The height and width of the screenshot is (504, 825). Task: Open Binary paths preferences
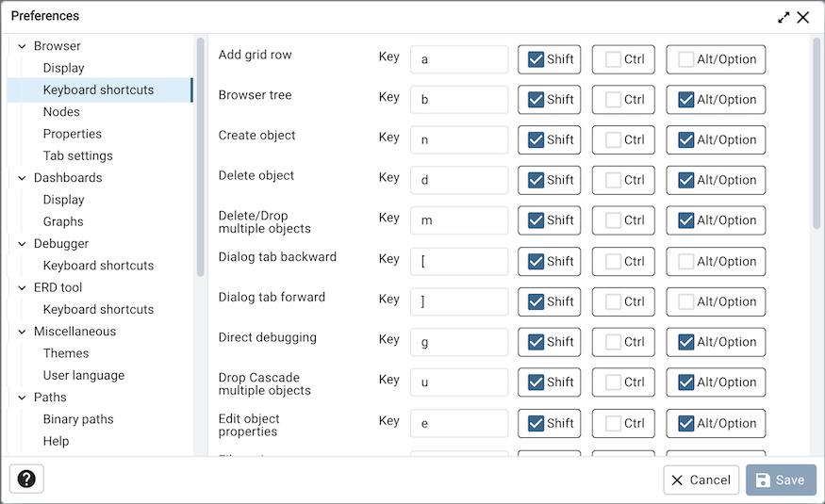point(78,419)
